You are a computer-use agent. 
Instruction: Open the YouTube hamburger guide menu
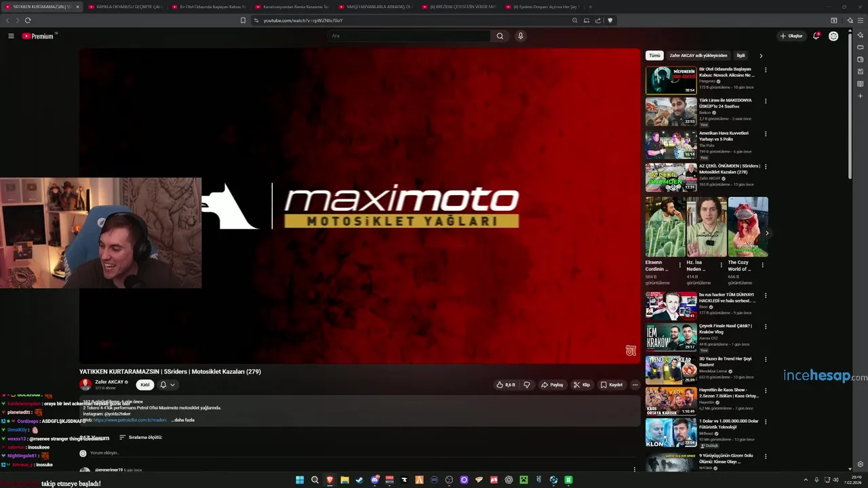click(11, 36)
